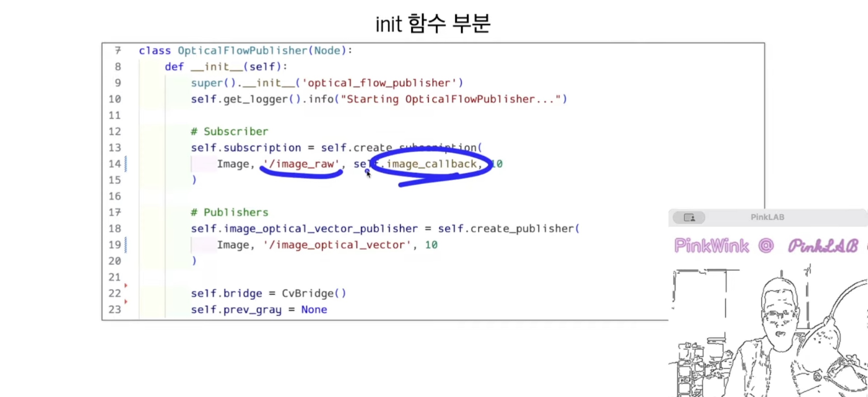Click the blue change marker at line 19
This screenshot has width=868, height=397.
pos(126,245)
